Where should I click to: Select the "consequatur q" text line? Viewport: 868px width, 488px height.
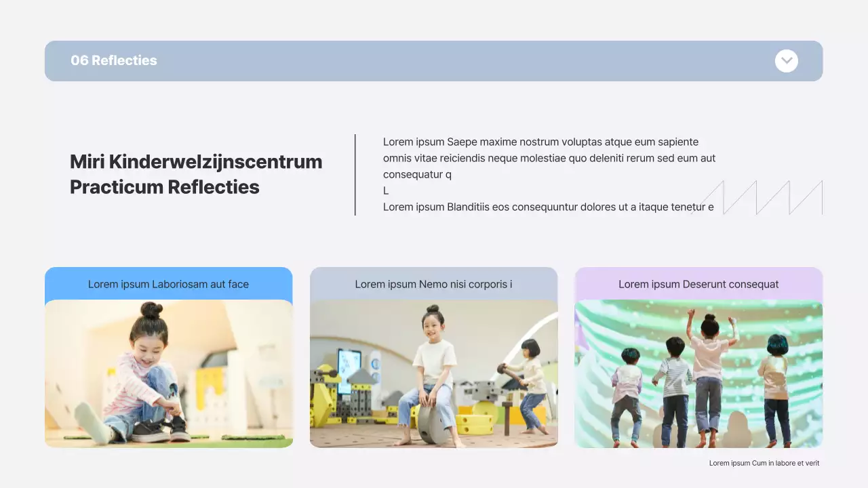click(417, 174)
